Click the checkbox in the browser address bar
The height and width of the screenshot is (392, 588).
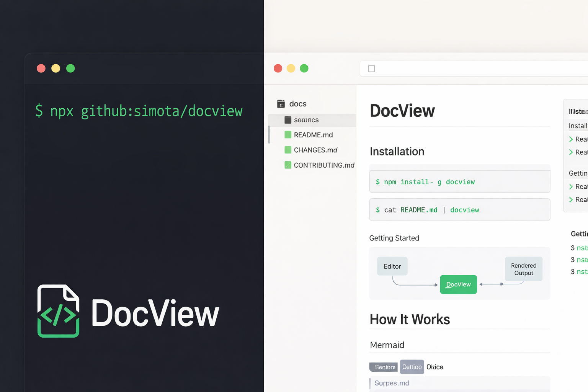tap(371, 68)
